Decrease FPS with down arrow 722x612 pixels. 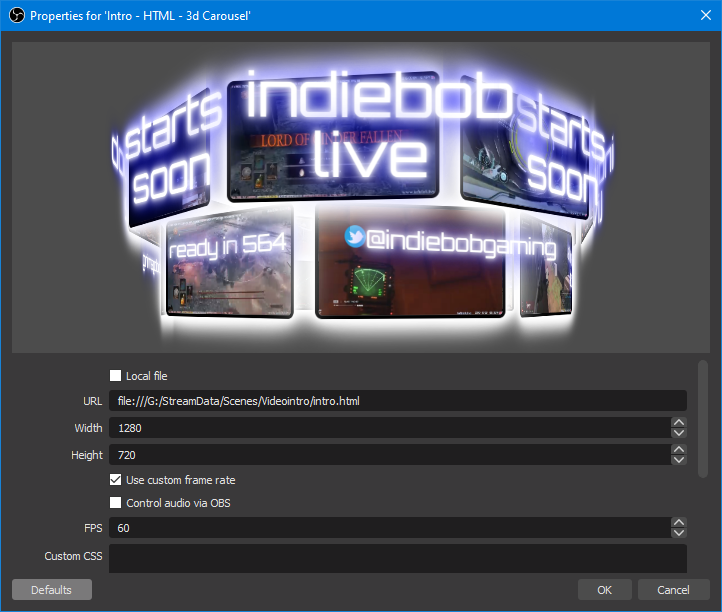click(x=679, y=533)
